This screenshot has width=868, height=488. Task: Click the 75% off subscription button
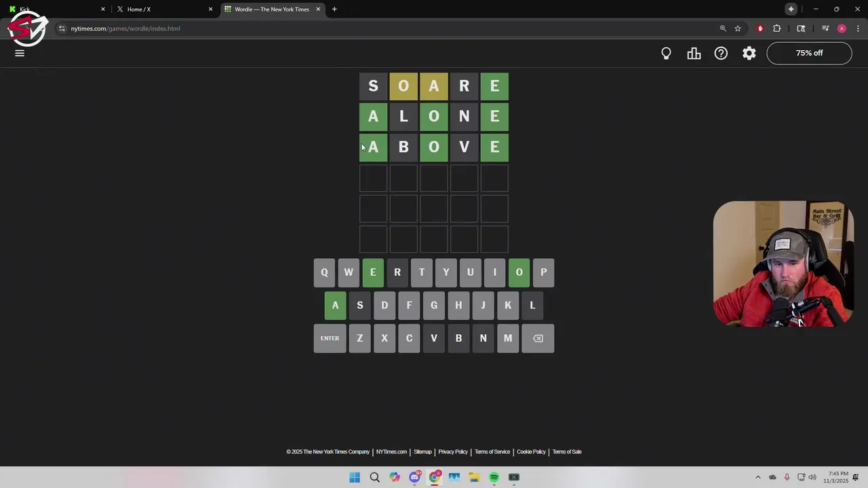pyautogui.click(x=809, y=53)
